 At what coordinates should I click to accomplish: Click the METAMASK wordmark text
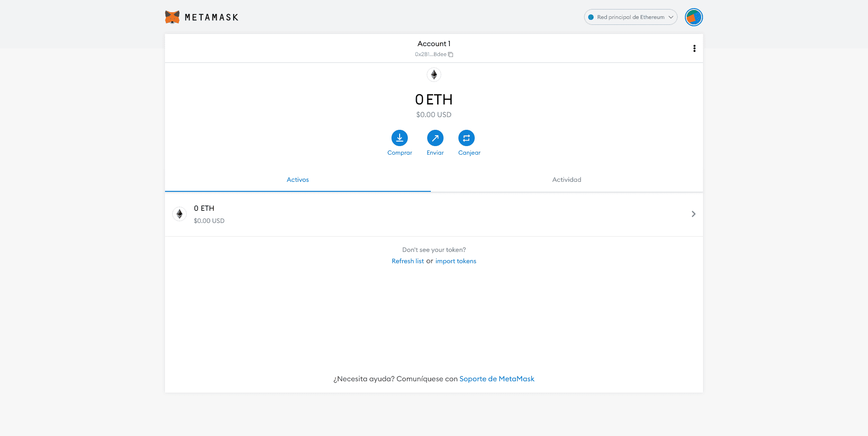(212, 17)
